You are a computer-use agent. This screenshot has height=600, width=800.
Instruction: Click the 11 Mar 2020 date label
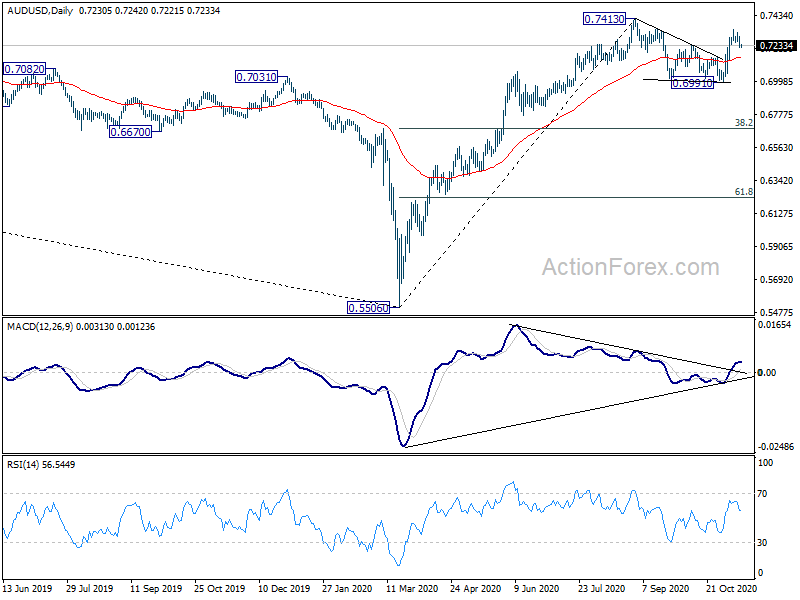coord(412,588)
